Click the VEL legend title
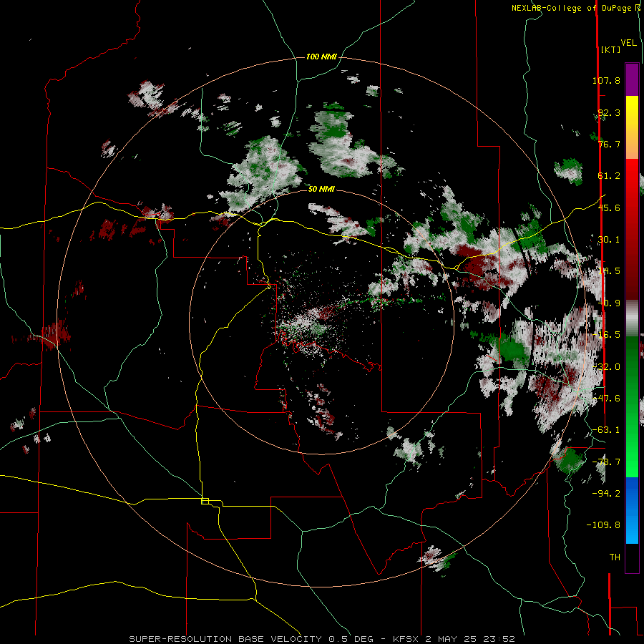 click(628, 43)
